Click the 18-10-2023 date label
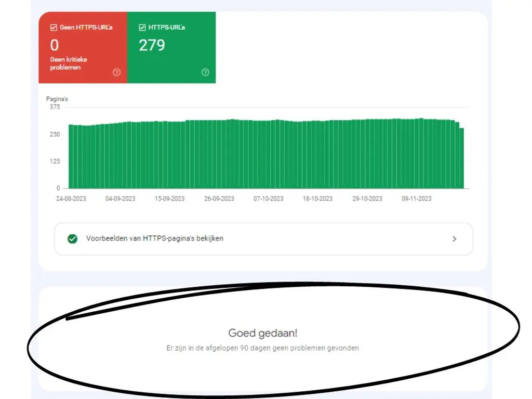The image size is (532, 399). (x=318, y=199)
